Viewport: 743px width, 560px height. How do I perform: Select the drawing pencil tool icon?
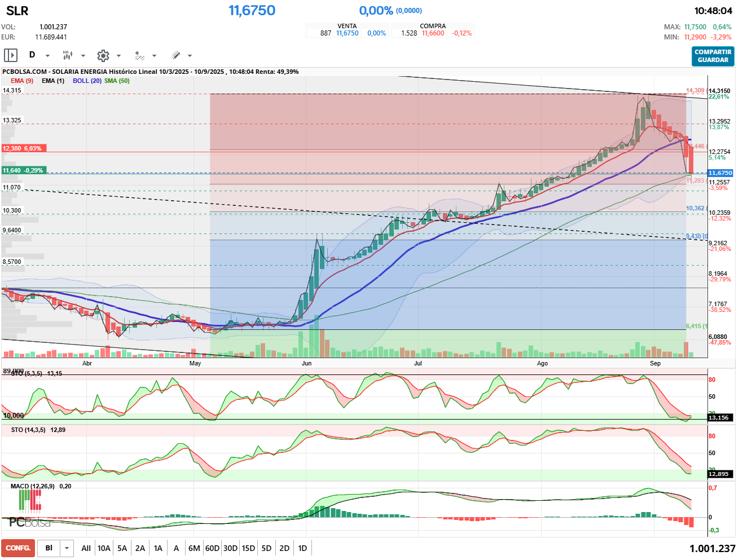(175, 55)
